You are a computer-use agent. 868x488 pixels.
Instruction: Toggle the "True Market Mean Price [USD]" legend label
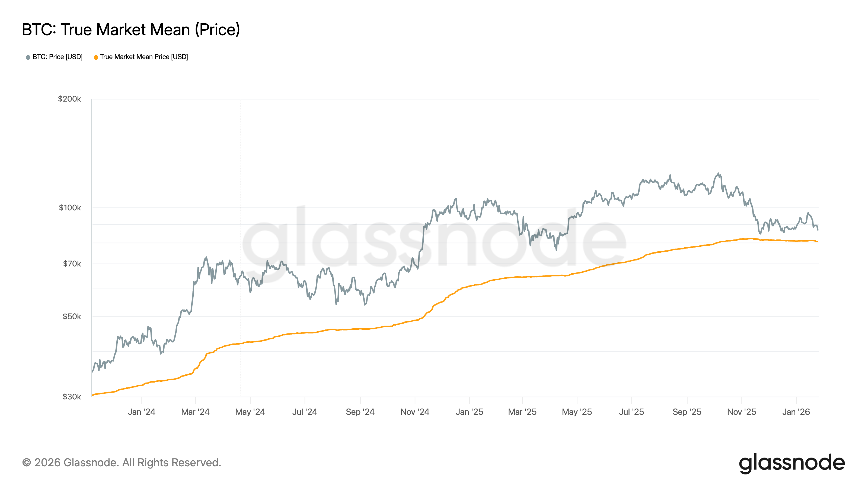click(x=144, y=57)
